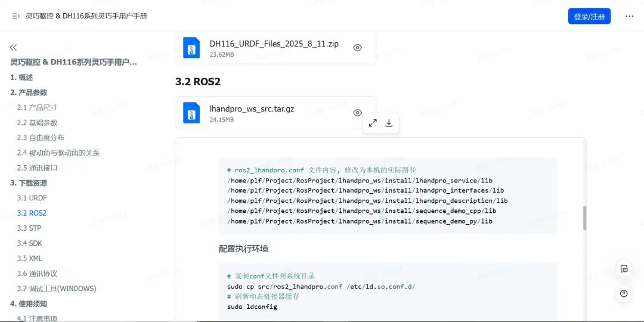Click the sequence_demo_py/lib path line
This screenshot has width=644, height=322.
[x=360, y=221]
